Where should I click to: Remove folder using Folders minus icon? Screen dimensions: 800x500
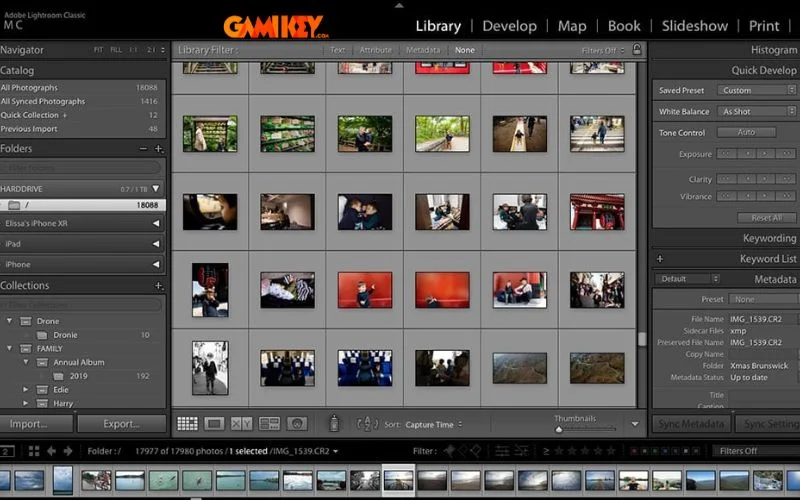pyautogui.click(x=143, y=149)
